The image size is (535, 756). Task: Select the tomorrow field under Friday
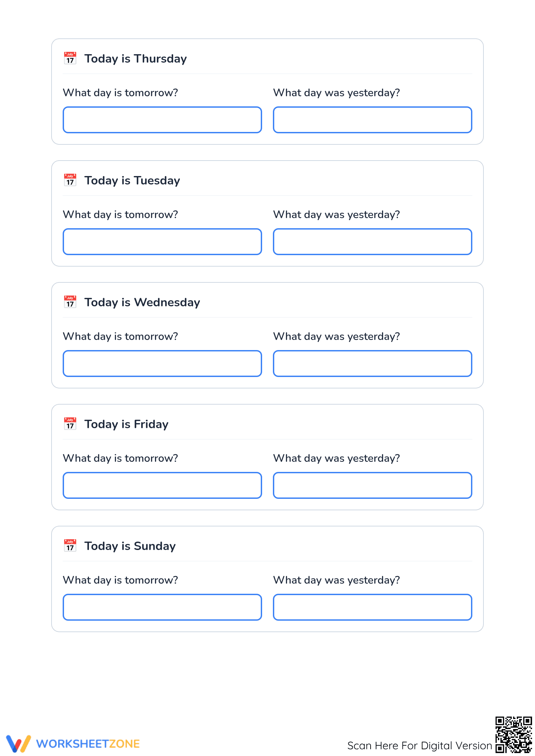coord(162,485)
